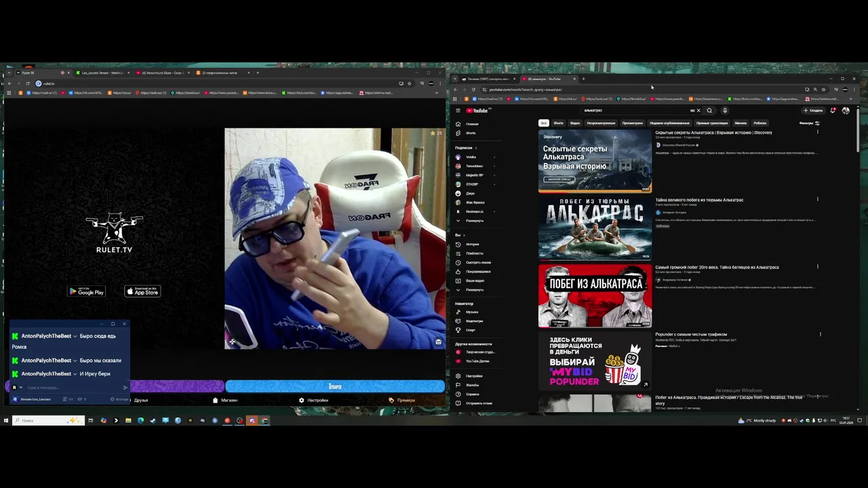This screenshot has height=488, width=868.
Task: Reload the rulet.tv browser page
Action: [28, 83]
